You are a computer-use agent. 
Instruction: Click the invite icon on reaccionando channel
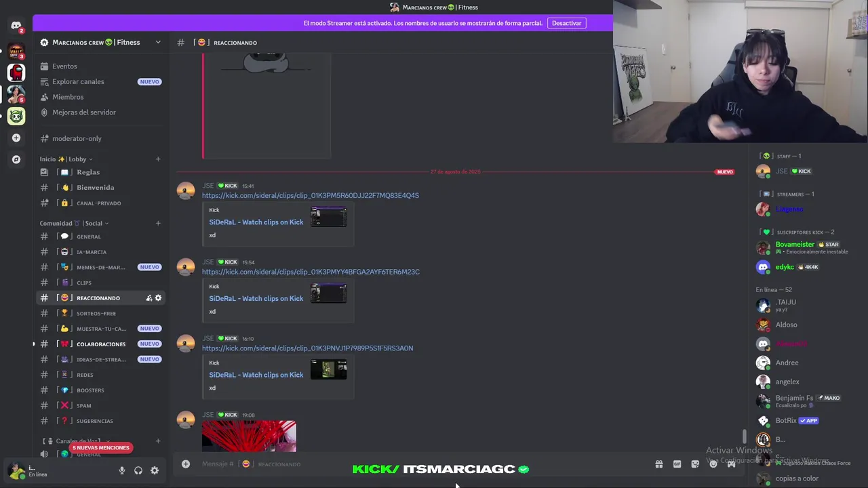point(149,298)
